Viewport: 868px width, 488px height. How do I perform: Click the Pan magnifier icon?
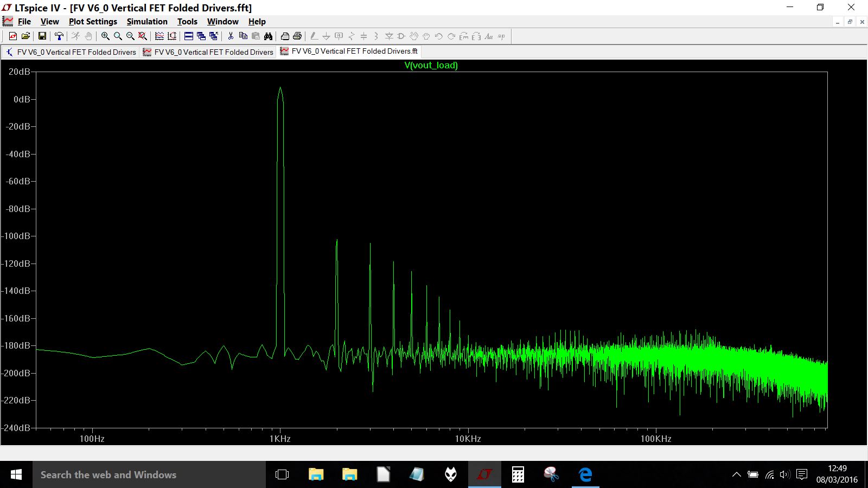[118, 36]
